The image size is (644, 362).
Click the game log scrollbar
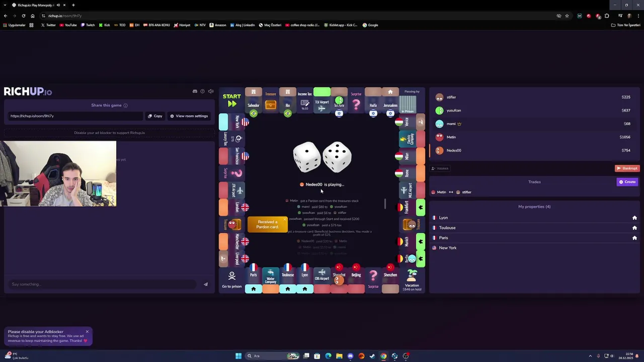click(x=385, y=204)
